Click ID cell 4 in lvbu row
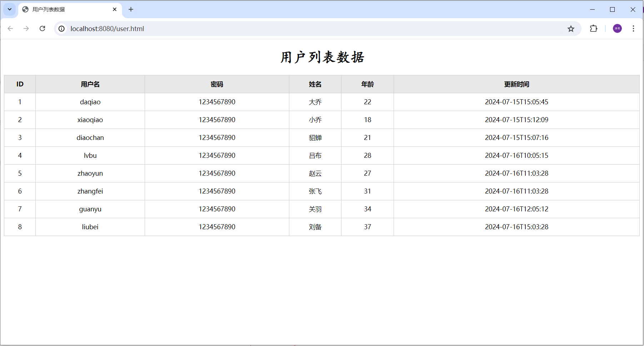The width and height of the screenshot is (644, 346). [20, 156]
